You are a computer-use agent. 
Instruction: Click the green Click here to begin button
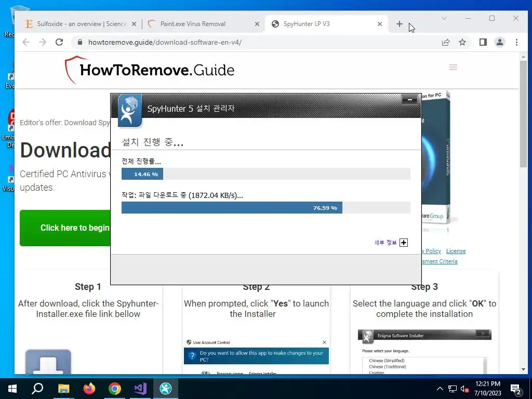pyautogui.click(x=65, y=228)
